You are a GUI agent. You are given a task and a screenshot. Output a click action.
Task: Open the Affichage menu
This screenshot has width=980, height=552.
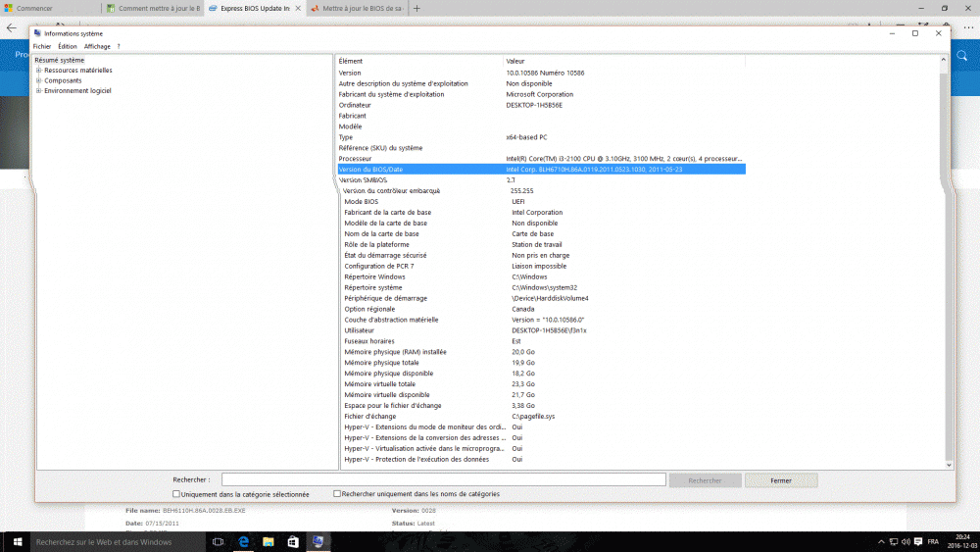pos(97,46)
